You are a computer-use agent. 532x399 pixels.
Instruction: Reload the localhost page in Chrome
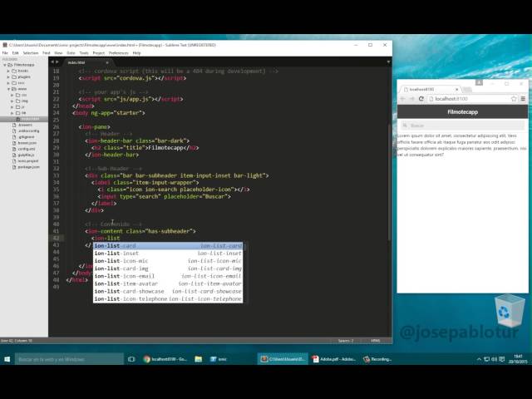421,99
